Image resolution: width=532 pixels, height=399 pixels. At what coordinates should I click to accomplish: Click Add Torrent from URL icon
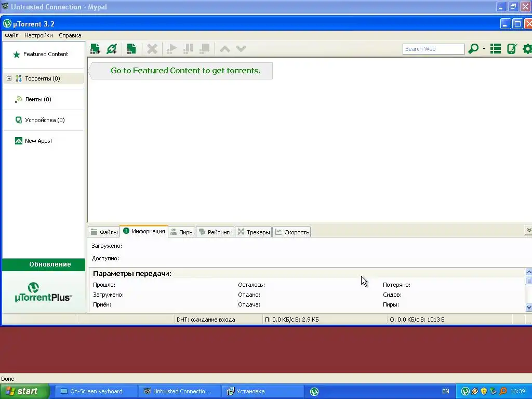(112, 49)
